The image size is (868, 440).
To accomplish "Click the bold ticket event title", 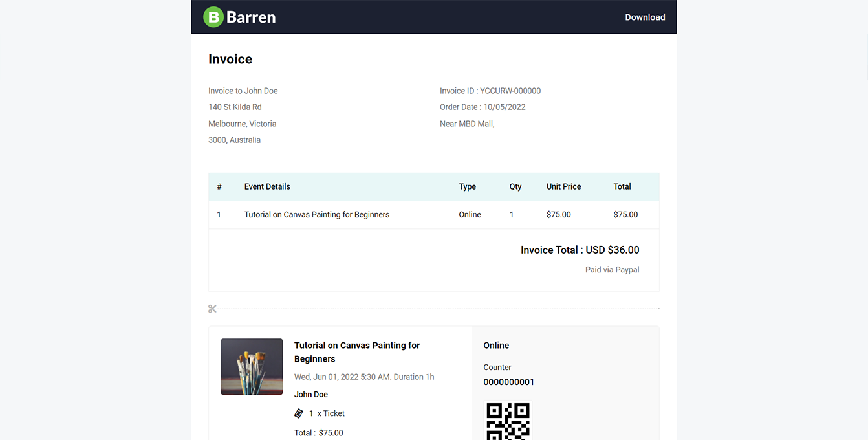I will click(x=356, y=352).
